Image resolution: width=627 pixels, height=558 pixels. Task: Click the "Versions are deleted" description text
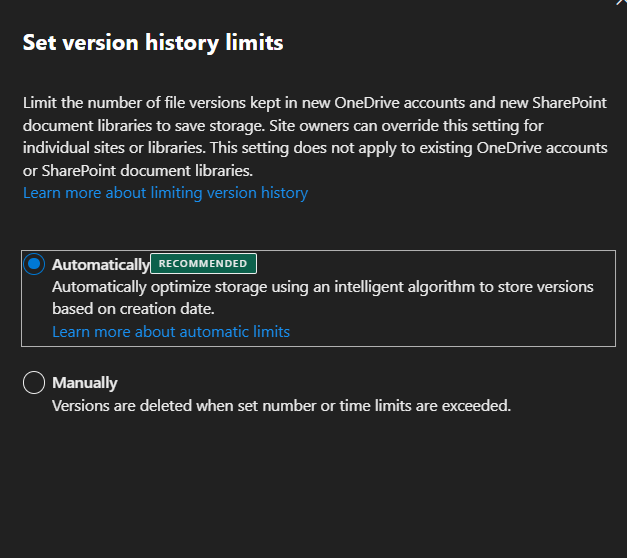coord(280,405)
